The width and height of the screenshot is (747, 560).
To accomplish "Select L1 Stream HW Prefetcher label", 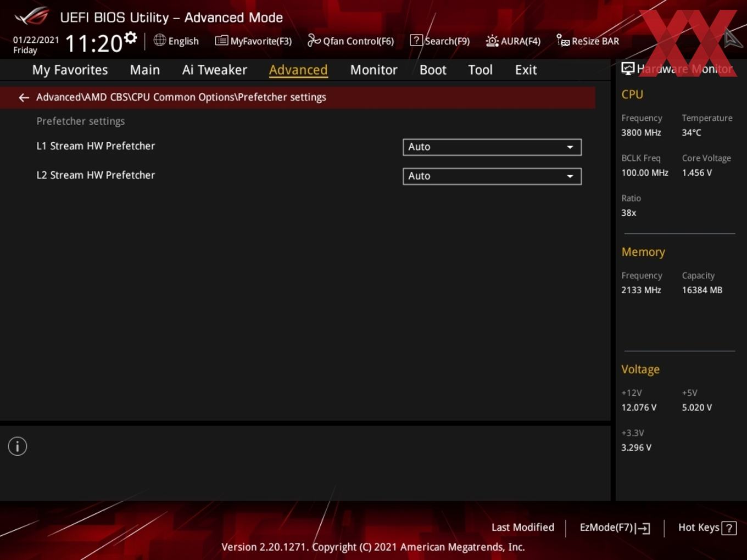I will pos(96,146).
